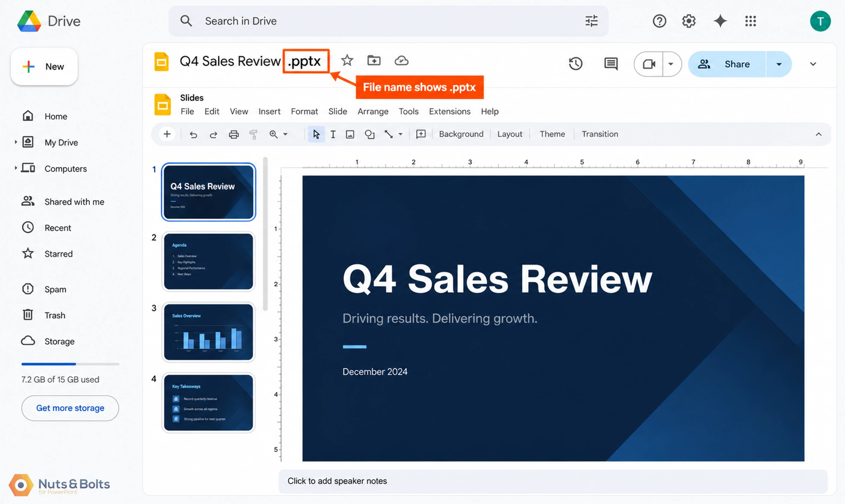Open advanced search filter options
This screenshot has width=845, height=504.
click(x=591, y=21)
